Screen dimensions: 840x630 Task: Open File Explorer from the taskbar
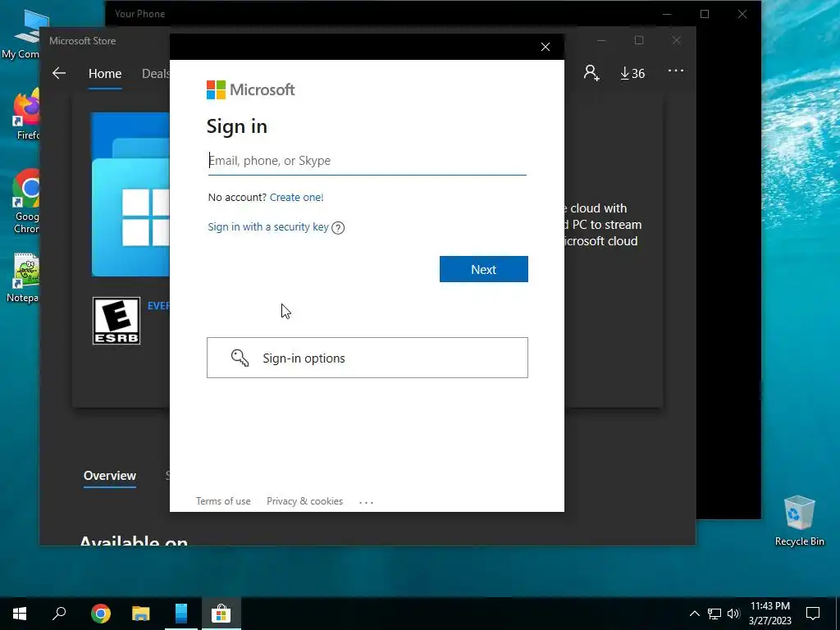[141, 614]
